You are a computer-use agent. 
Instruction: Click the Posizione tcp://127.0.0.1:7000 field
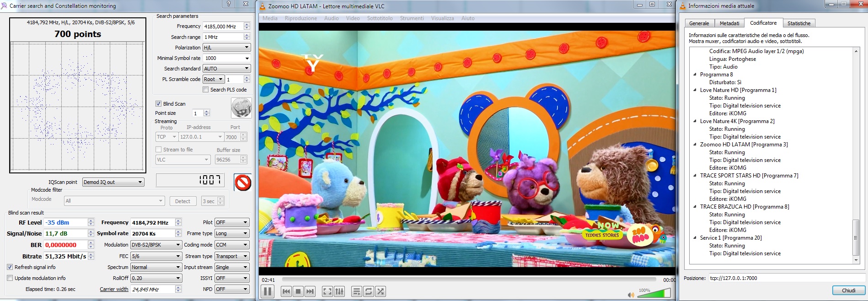(786, 278)
